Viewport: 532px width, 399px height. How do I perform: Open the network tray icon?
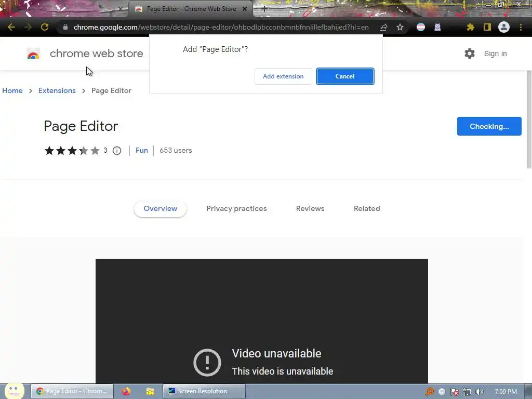point(467,392)
